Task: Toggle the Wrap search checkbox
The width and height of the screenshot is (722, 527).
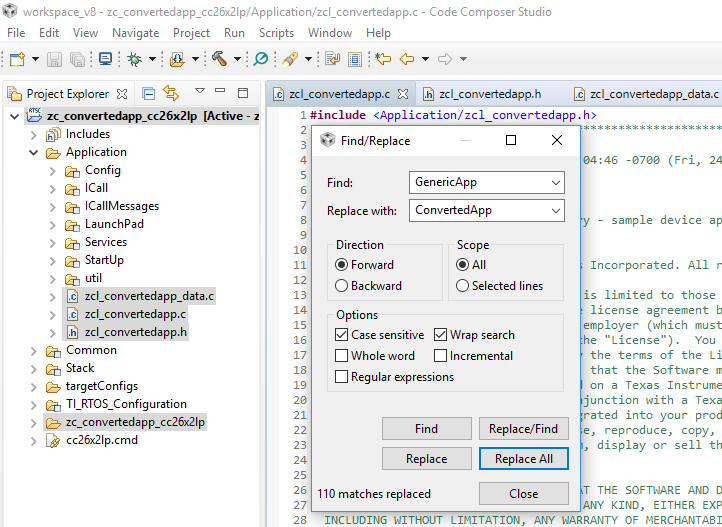Action: click(440, 335)
